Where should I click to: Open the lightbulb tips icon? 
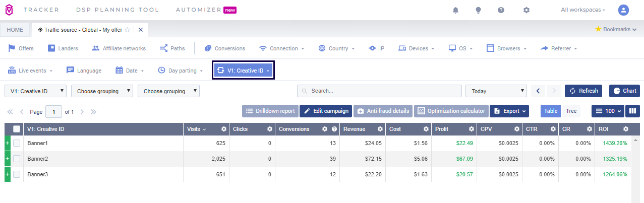tap(478, 10)
